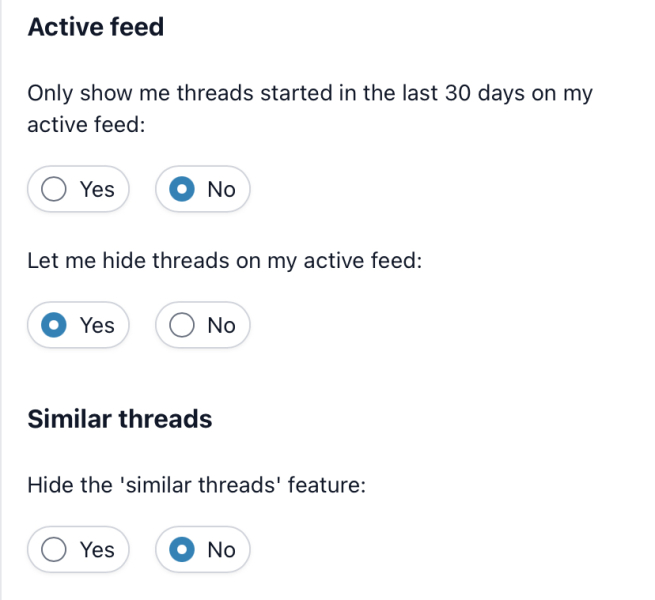This screenshot has width=655, height=600.
Task: Click the Similar threads section heading
Action: 120,418
